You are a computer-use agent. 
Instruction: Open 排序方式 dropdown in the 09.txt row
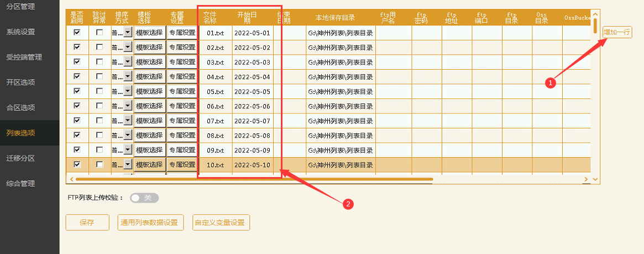click(x=128, y=150)
